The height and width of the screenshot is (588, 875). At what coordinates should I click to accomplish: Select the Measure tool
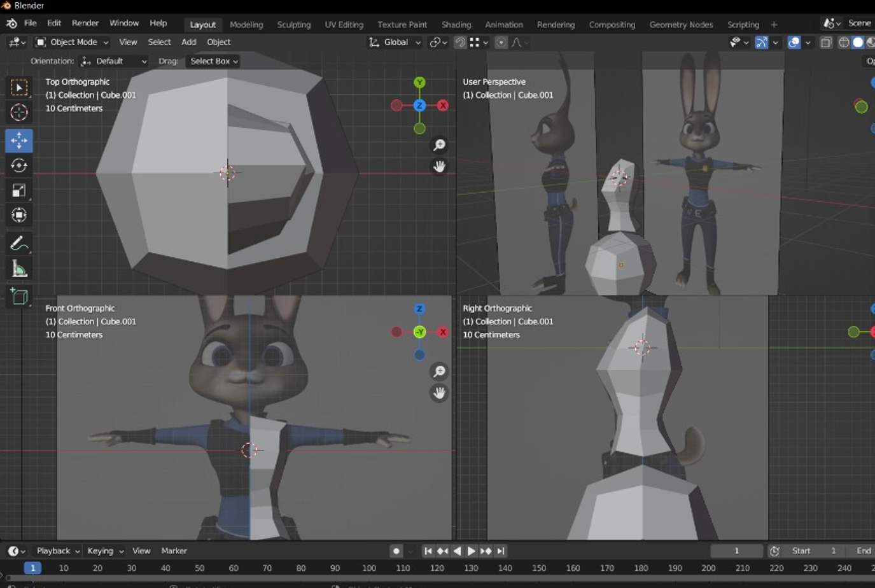point(19,269)
